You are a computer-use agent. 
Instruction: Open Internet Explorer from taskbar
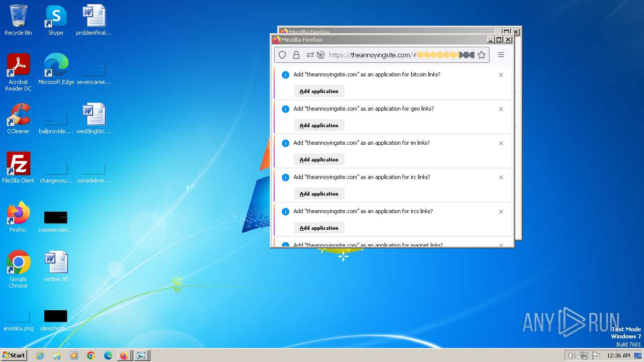(x=40, y=355)
